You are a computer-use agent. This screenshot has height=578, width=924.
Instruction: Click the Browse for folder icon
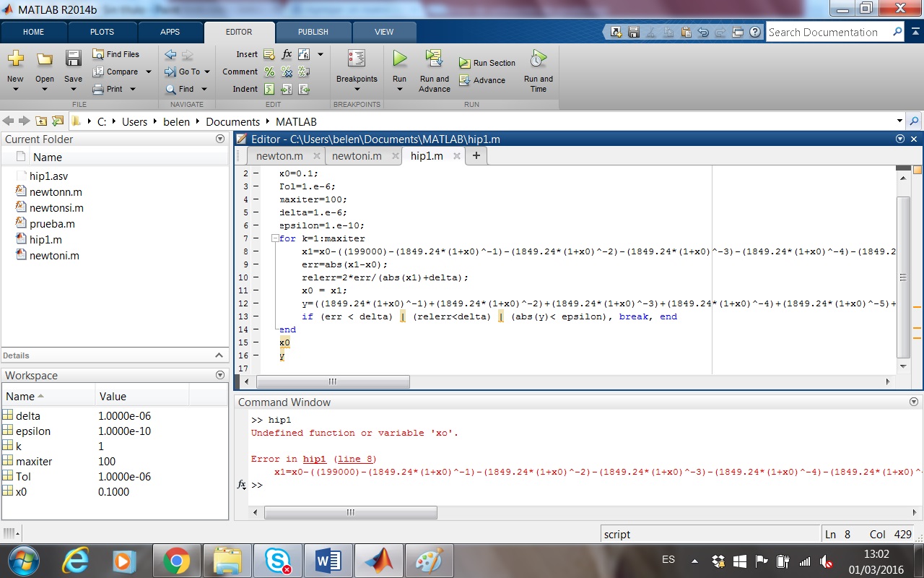(57, 121)
